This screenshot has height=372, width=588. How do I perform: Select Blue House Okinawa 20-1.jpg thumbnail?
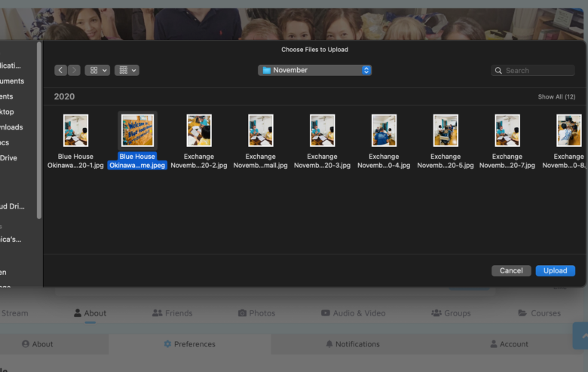click(75, 130)
